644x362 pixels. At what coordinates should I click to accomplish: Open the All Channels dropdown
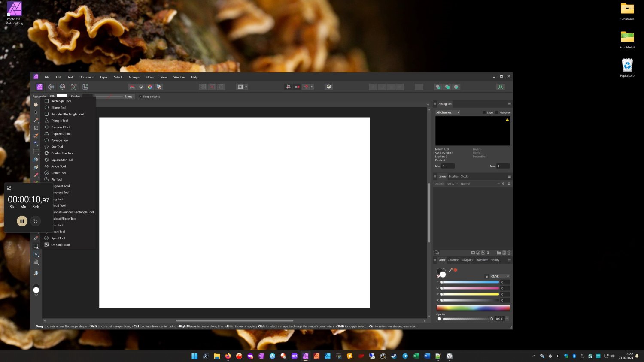click(447, 112)
